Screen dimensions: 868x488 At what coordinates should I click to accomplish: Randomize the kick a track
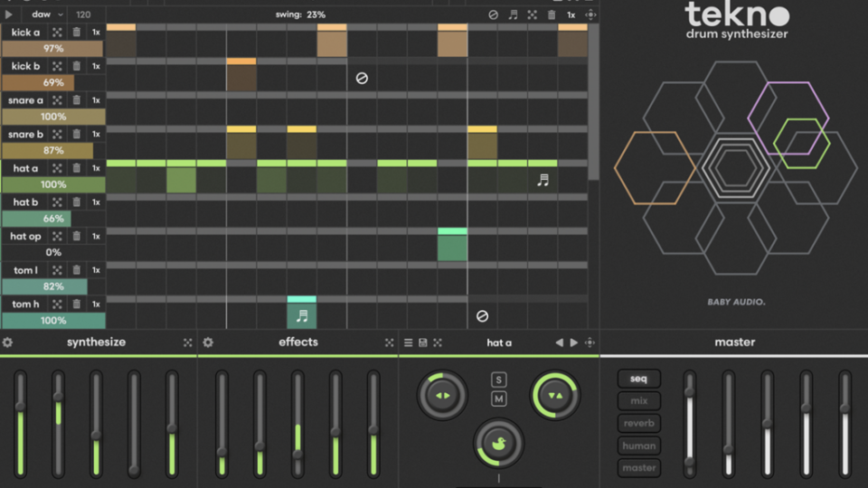pyautogui.click(x=57, y=33)
